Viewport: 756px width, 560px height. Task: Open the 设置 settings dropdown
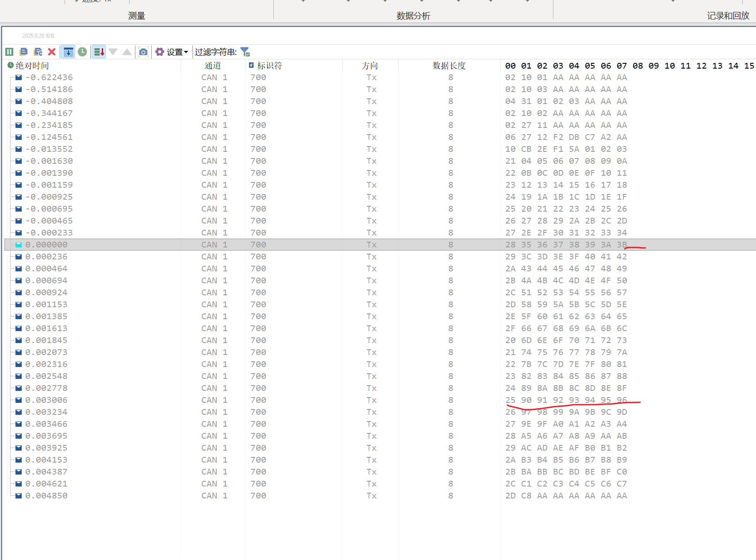(x=172, y=52)
